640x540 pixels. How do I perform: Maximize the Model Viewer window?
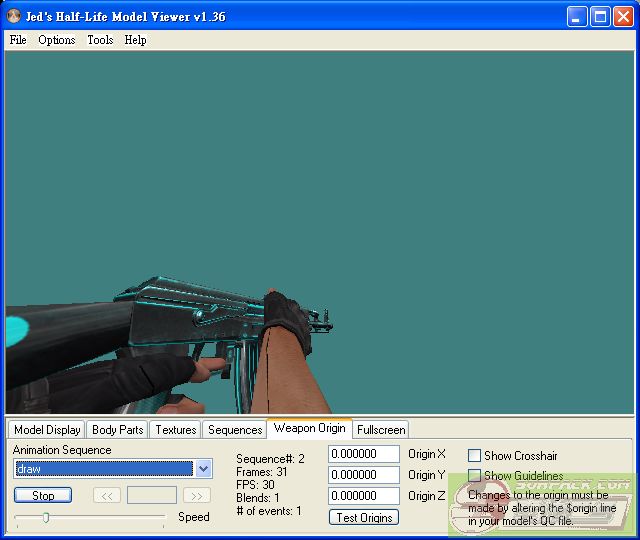click(600, 16)
